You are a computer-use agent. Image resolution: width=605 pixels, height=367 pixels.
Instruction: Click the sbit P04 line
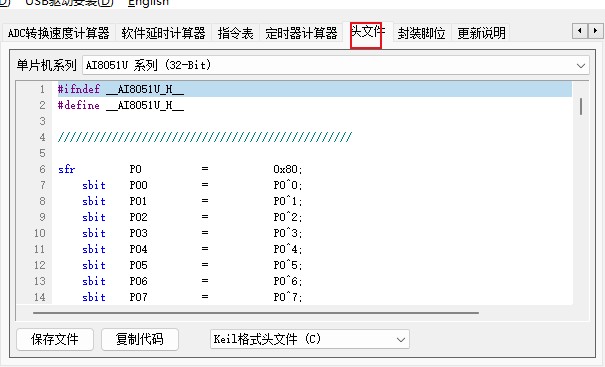coord(192,249)
